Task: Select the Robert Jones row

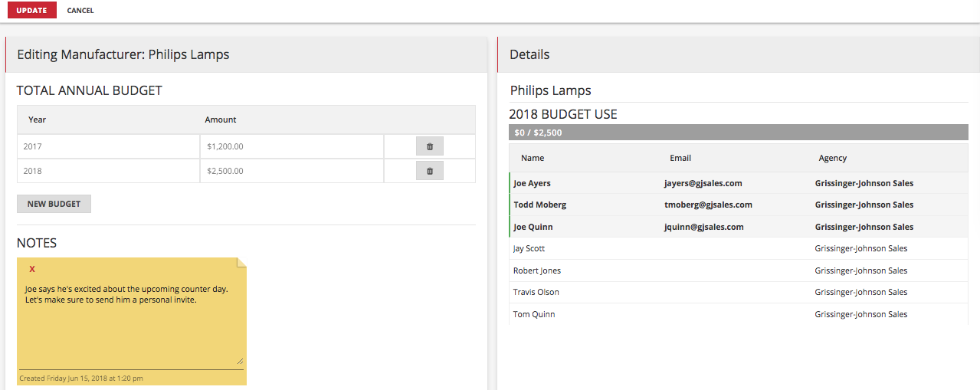Action: coord(739,270)
